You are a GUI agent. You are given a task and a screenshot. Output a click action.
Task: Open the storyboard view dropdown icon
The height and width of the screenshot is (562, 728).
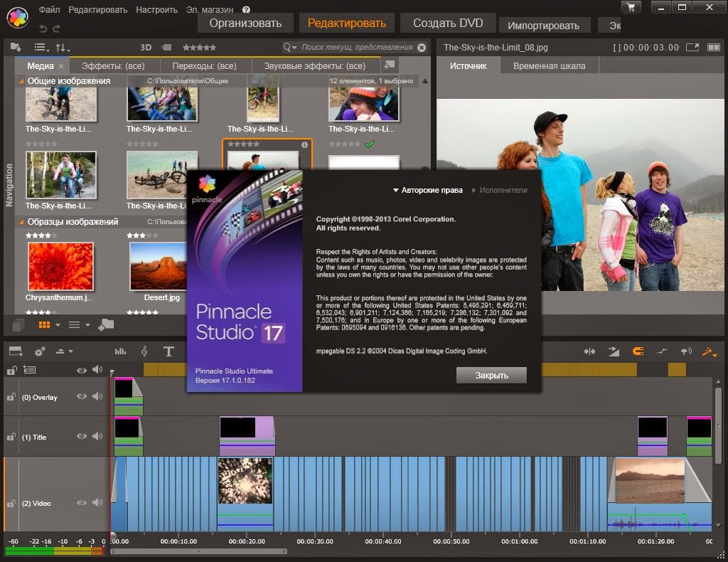pos(16,351)
